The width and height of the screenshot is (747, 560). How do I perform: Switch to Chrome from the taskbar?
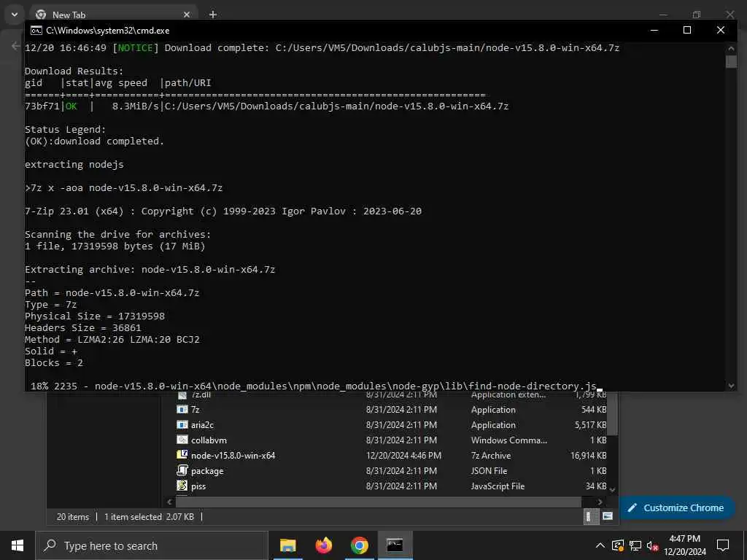[359, 545]
